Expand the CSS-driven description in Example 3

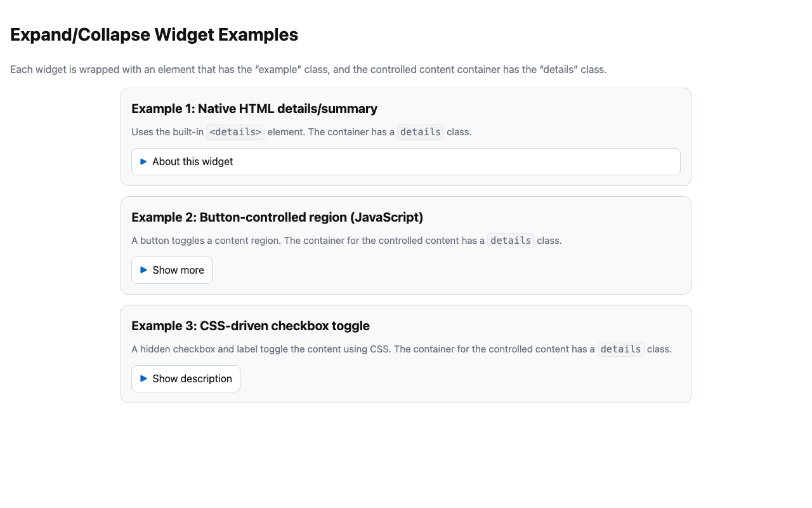(185, 378)
